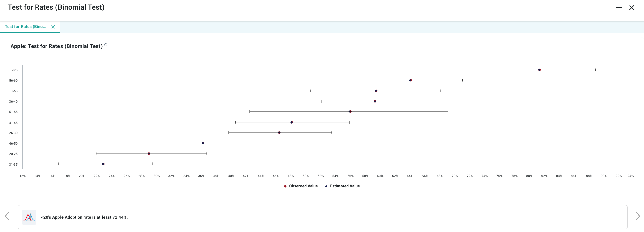
Task: Click the Apple Adoption rate insight text
Action: click(84, 217)
